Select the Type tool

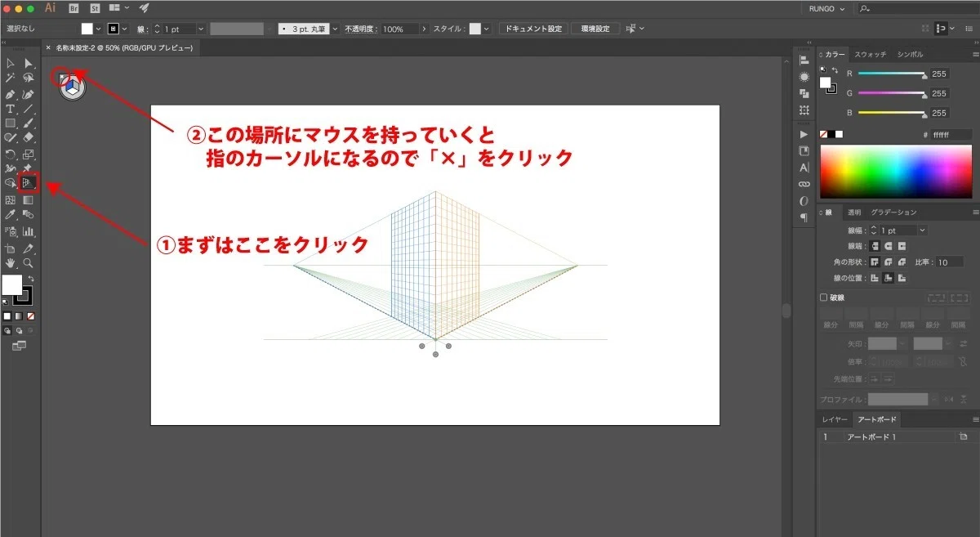pyautogui.click(x=11, y=109)
